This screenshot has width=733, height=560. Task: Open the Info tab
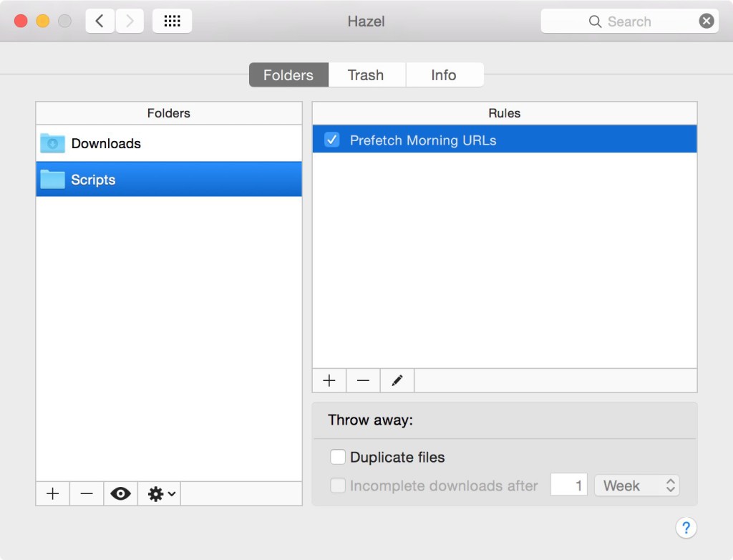click(x=444, y=75)
